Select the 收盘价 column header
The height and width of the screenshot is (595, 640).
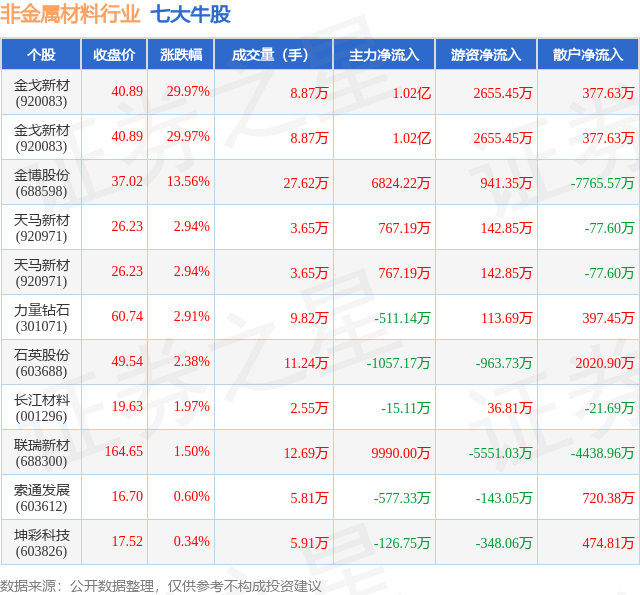coord(114,54)
